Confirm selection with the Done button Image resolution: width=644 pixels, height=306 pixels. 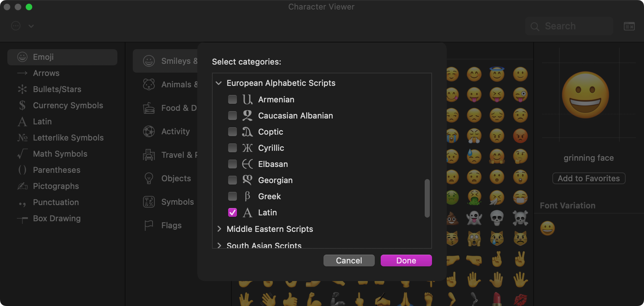tap(406, 261)
